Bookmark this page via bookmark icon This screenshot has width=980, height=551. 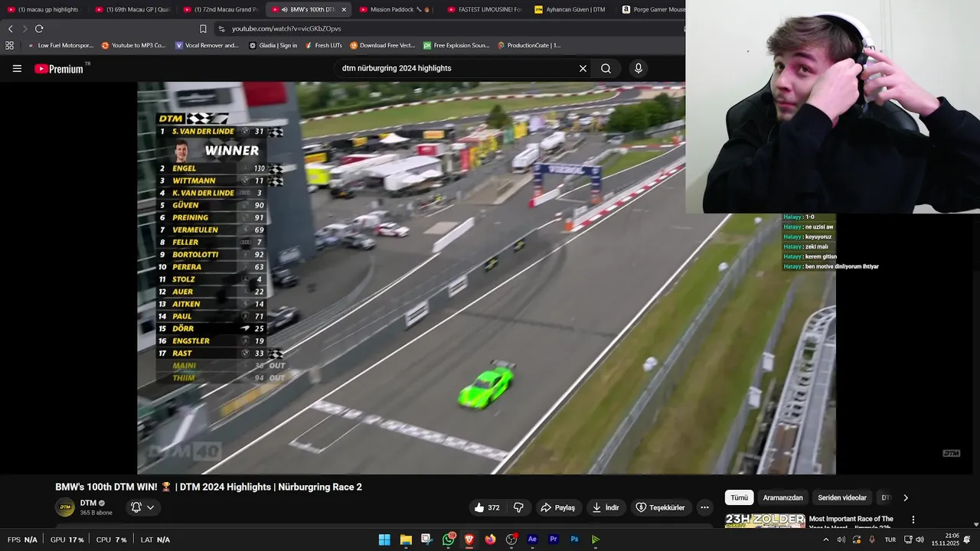203,28
